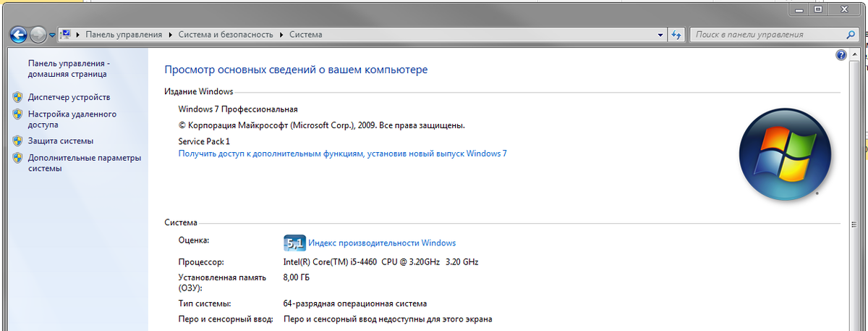Screen dimensions: 868x331
Task: Click the Система section header
Action: 181,223
